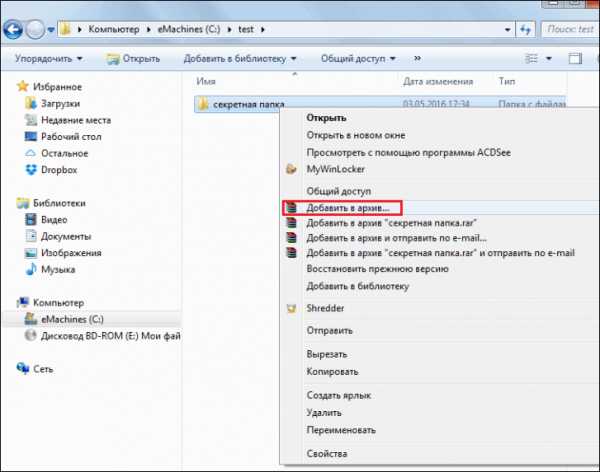Click the Открыть toolbar button
Viewport: 600px width, 472px height.
[133, 59]
